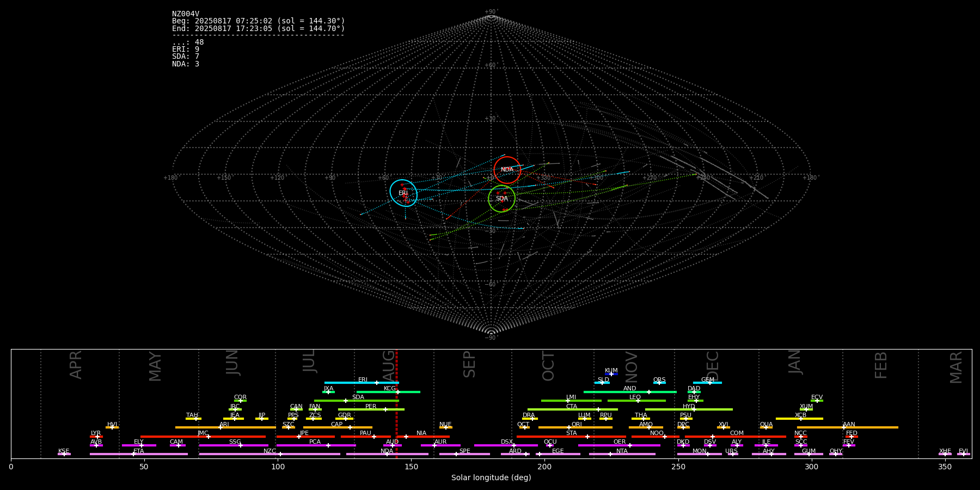Select the AAN orange bar in timeline

click(848, 427)
